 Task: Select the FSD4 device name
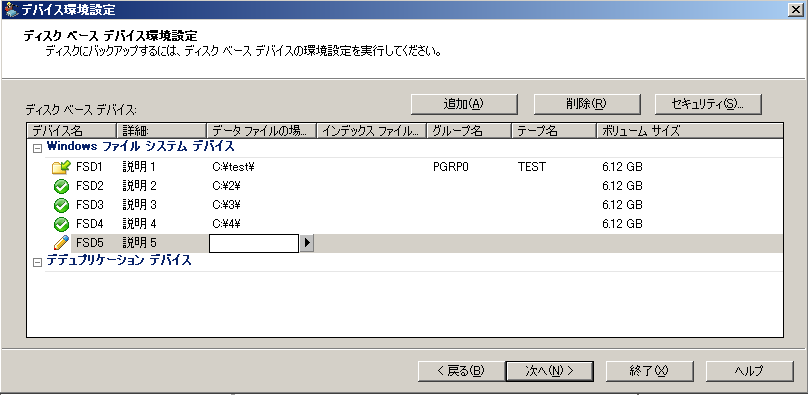tap(90, 225)
